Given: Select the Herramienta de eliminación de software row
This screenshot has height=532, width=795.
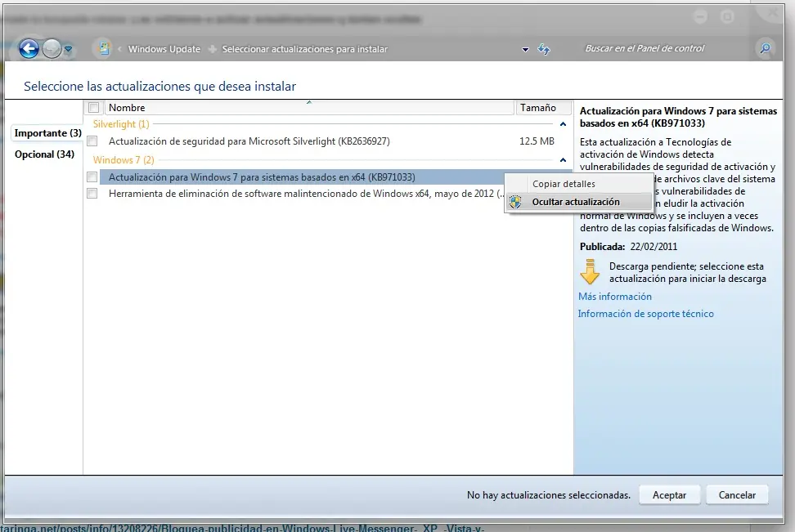Looking at the screenshot, I should (x=302, y=194).
